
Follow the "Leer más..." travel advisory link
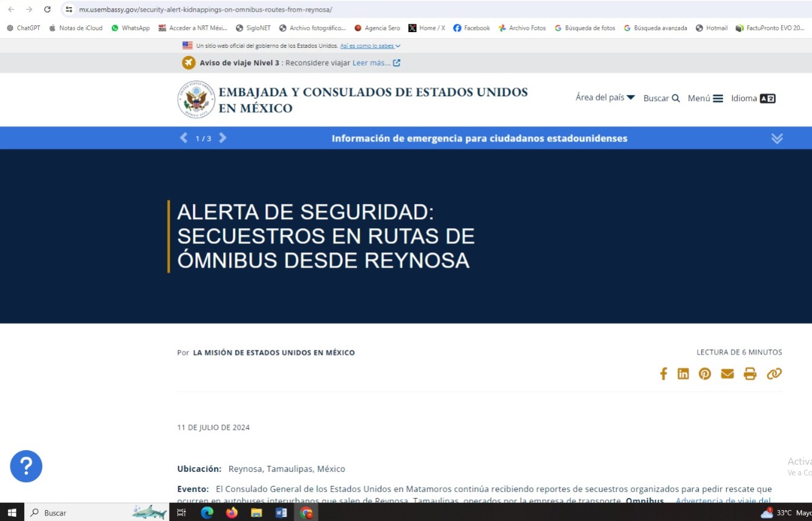375,63
